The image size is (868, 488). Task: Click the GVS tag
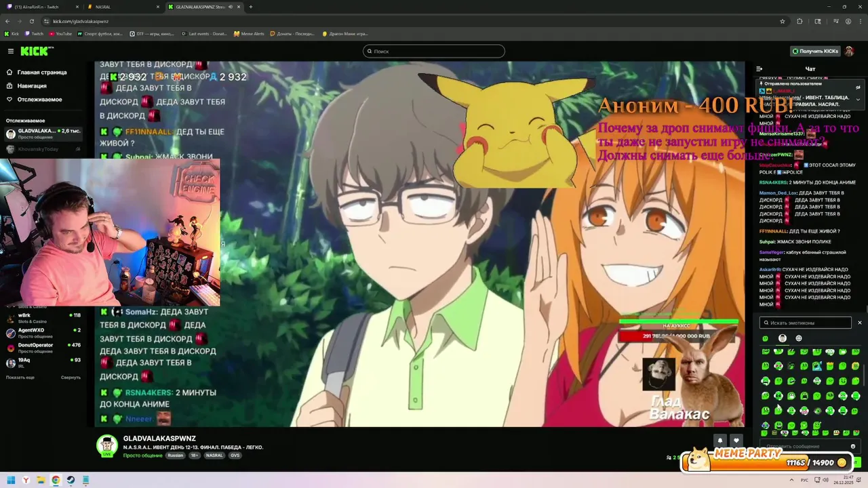235,455
